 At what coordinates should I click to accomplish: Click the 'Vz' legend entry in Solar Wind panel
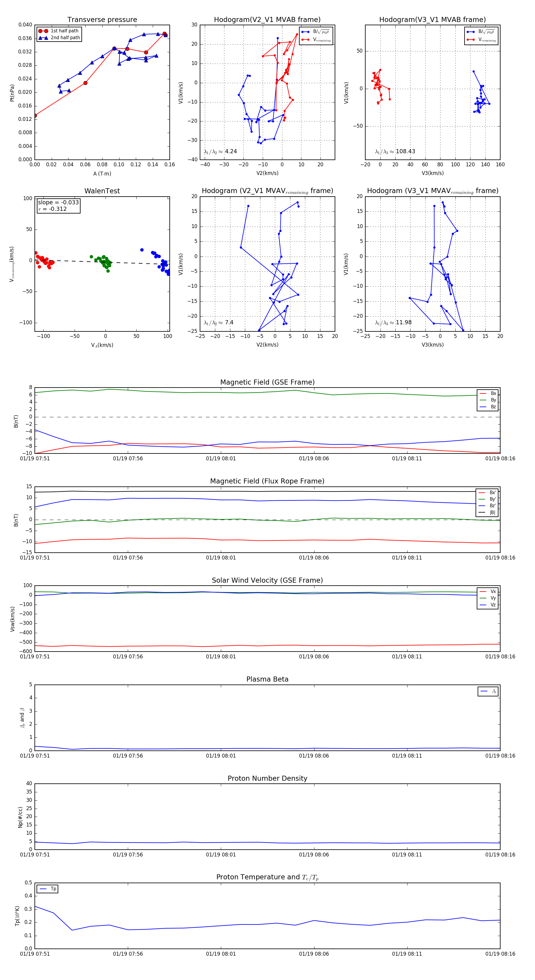(x=488, y=605)
